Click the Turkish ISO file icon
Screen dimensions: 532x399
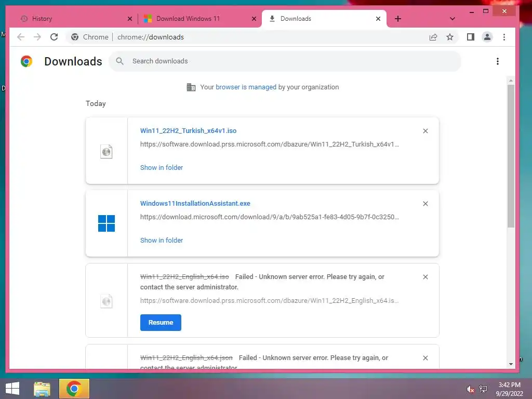click(x=106, y=151)
